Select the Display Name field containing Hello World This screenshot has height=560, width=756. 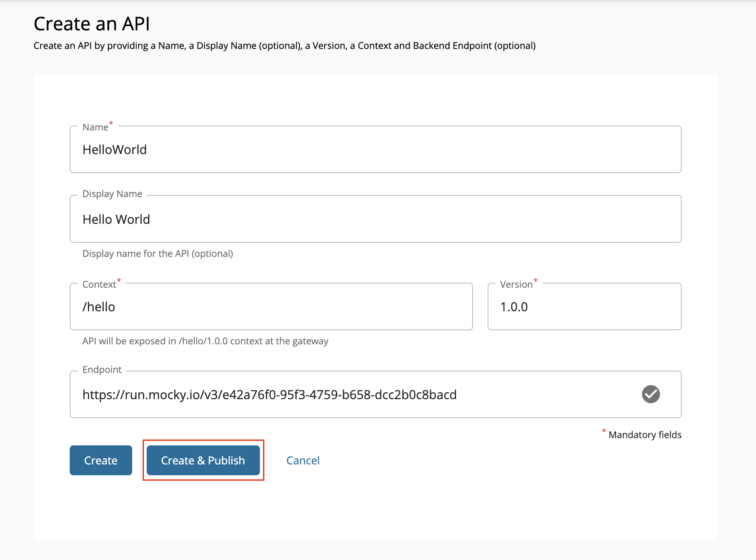click(x=317, y=219)
